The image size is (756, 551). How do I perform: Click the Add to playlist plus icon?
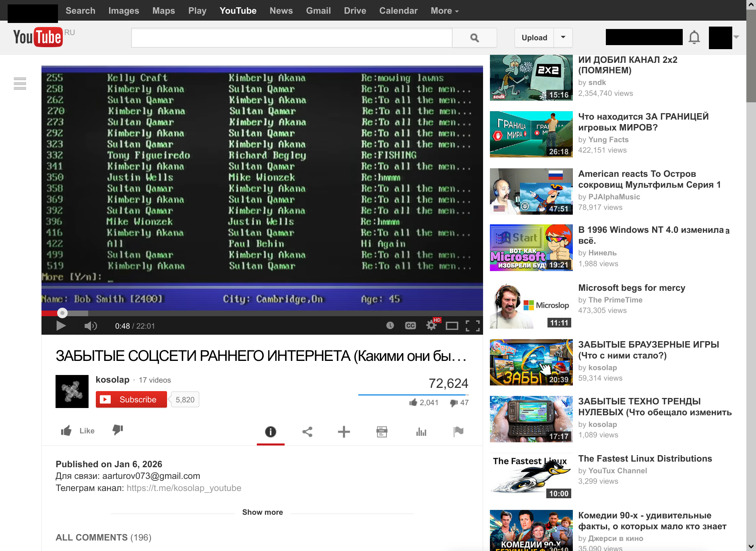point(344,432)
